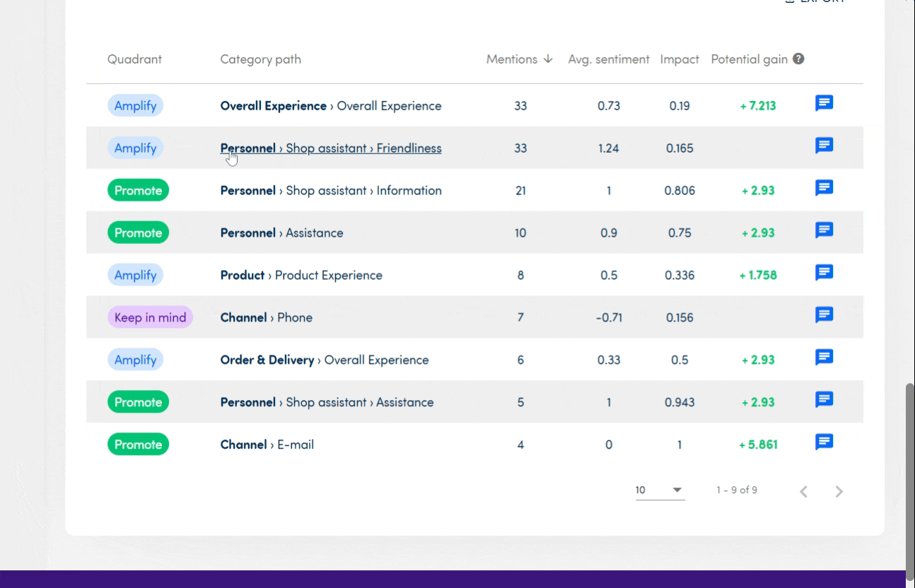Go to next page of results
Screen dimensions: 915x588
(x=839, y=492)
